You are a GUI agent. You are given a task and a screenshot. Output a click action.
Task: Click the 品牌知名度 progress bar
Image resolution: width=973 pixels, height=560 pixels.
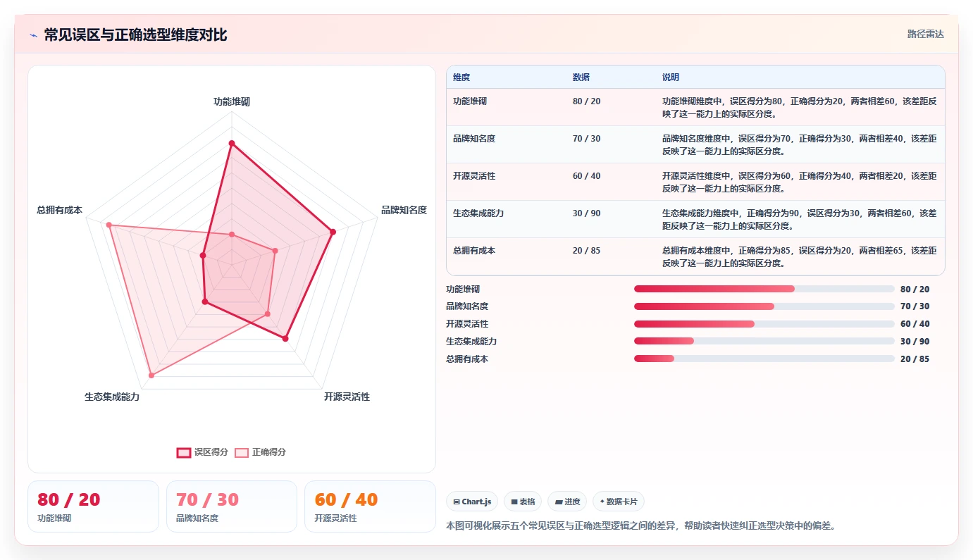[x=764, y=306]
